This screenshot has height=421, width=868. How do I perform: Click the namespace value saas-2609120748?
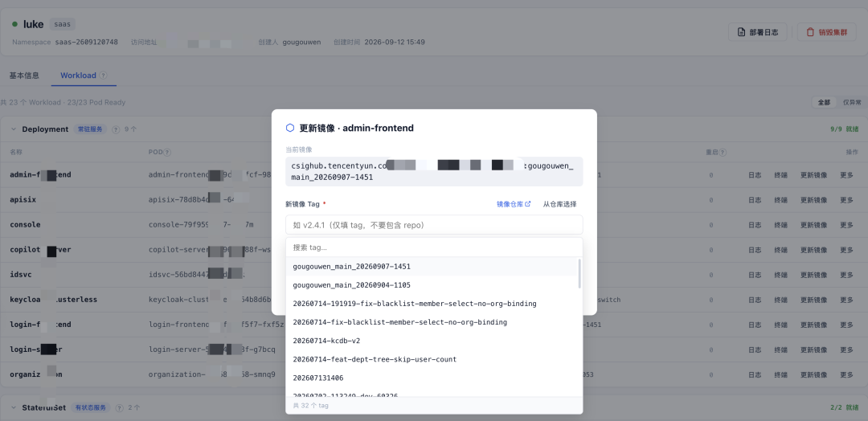pos(86,42)
